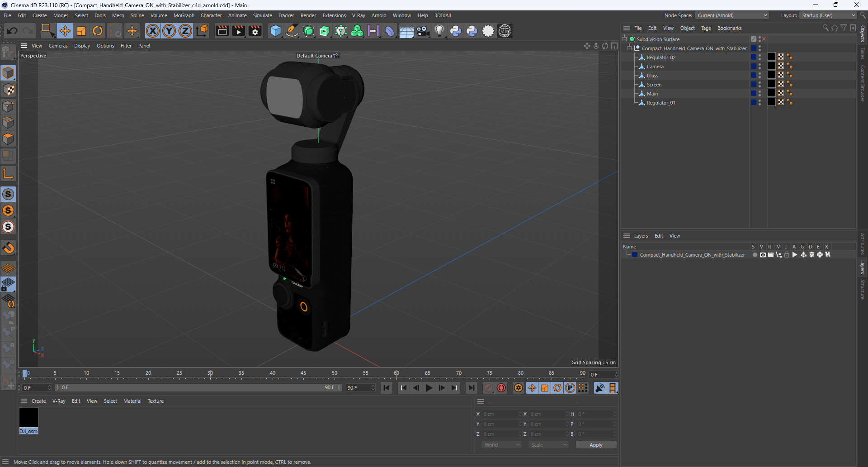This screenshot has height=467, width=868.
Task: Open Material menu in material manager
Action: click(132, 401)
